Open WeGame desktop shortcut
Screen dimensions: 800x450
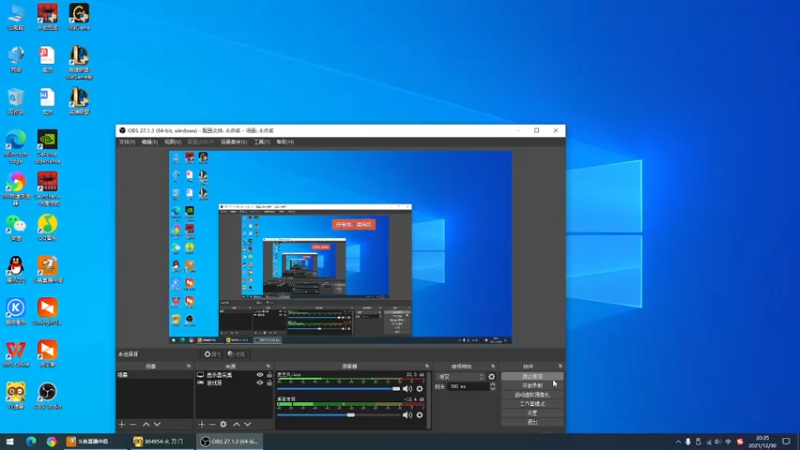(x=79, y=17)
